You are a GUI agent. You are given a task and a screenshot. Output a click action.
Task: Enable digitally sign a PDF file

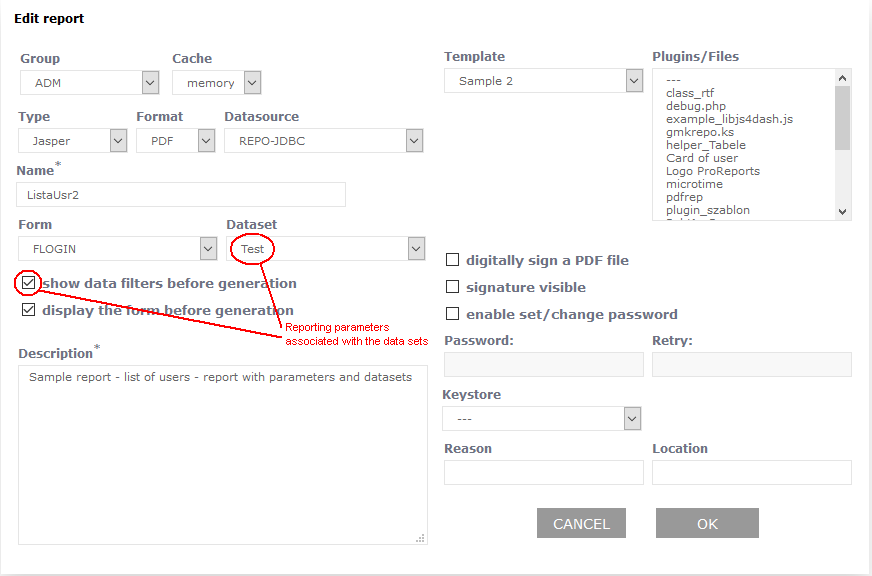tap(453, 260)
